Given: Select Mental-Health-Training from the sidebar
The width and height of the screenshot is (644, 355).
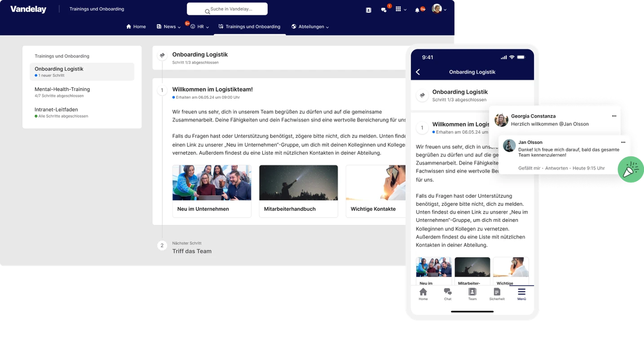Looking at the screenshot, I should point(62,89).
